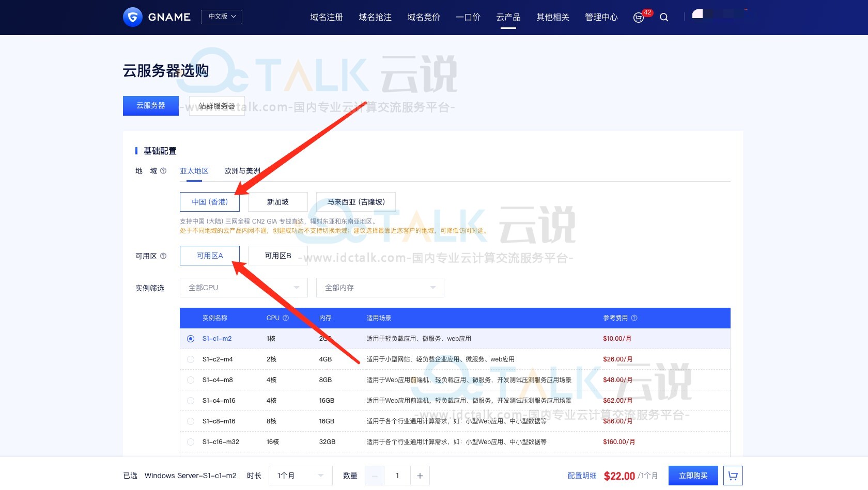Choose 中国 (香港) region option
This screenshot has height=490, width=868.
tap(210, 202)
